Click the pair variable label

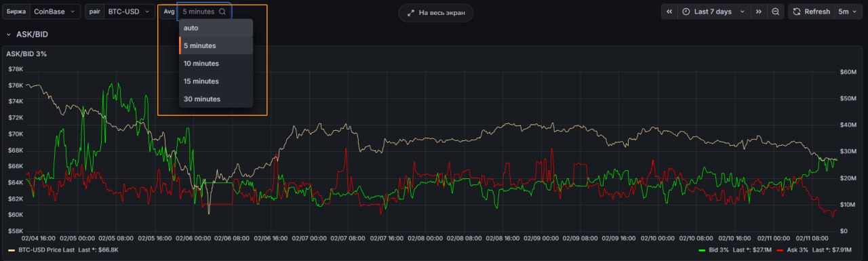click(95, 12)
